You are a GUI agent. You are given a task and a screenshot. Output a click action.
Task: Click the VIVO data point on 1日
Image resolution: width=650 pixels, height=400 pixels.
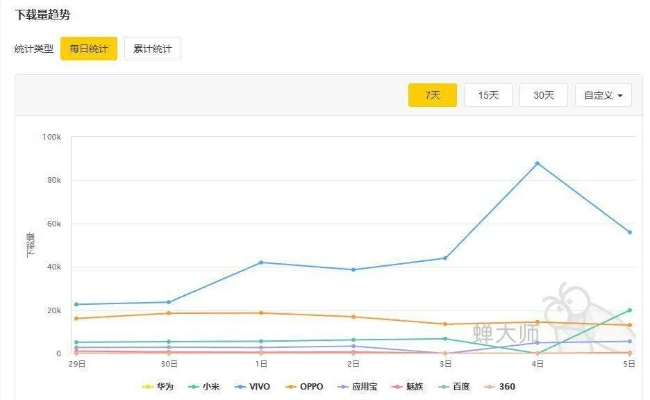coord(261,262)
